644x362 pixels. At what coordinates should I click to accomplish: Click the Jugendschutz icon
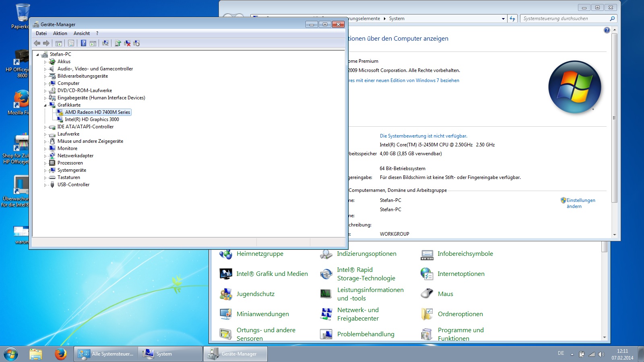pos(226,294)
